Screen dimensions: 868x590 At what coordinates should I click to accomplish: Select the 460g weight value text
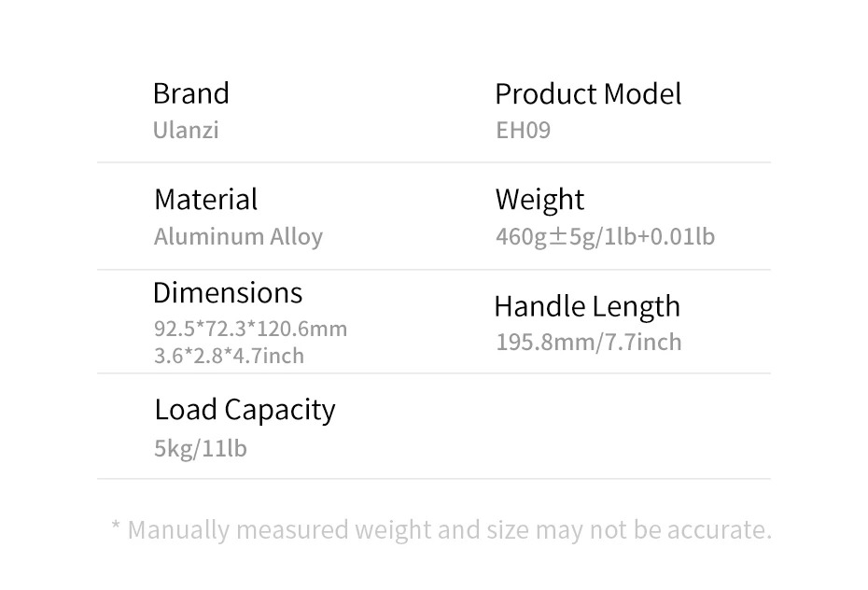521,236
